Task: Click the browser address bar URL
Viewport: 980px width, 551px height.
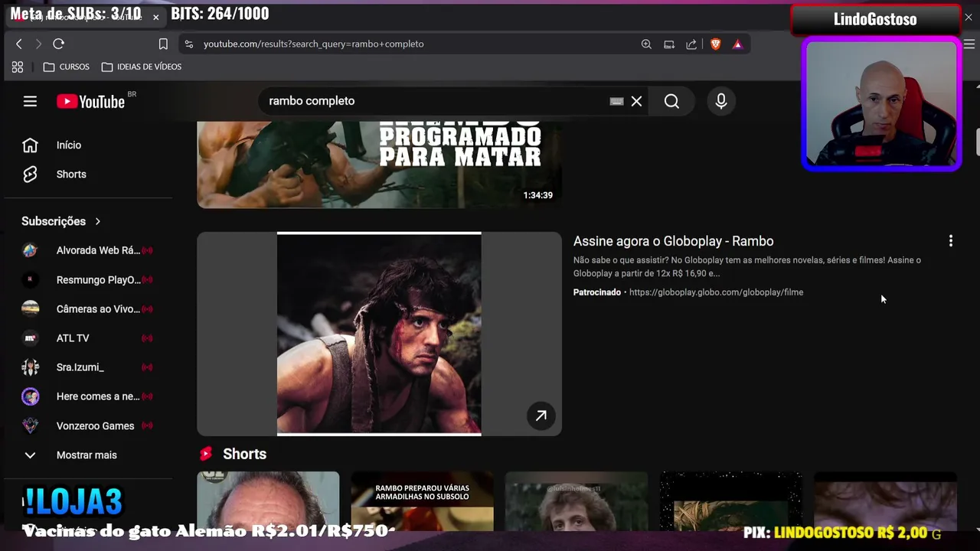Action: point(313,44)
